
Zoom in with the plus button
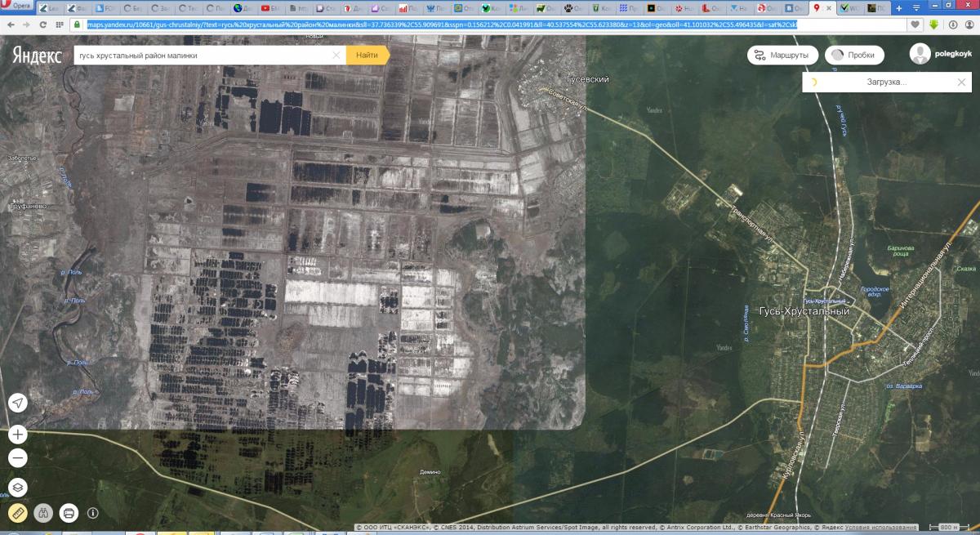point(18,435)
